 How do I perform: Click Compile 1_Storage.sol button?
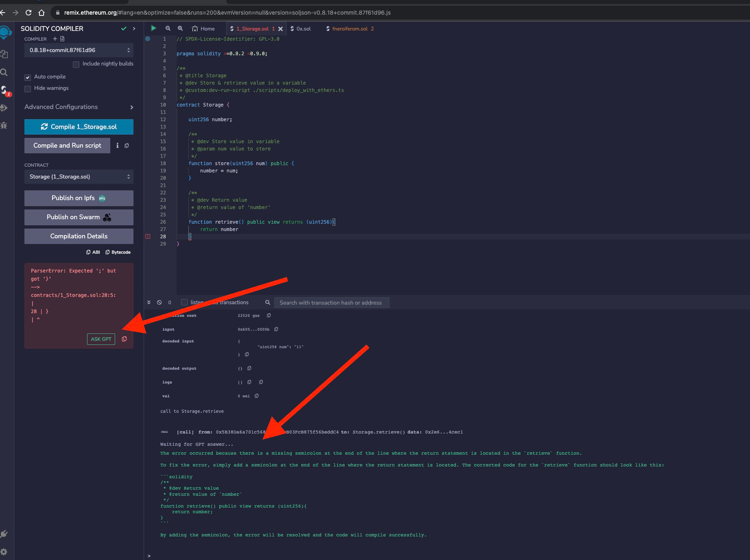(x=79, y=126)
